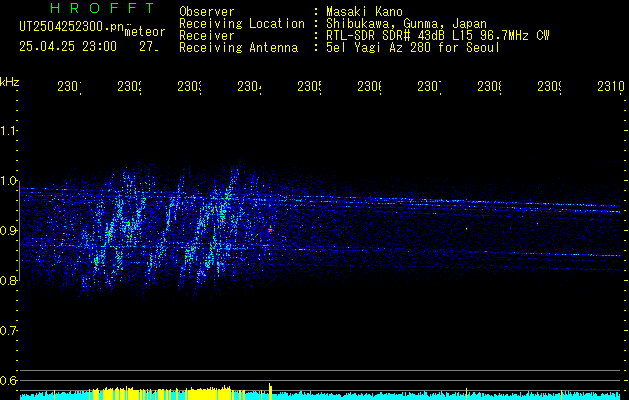Screen dimensions: 629x400
Task: Select RTL-SDR SDR# 43dB receiver details
Action: point(438,36)
